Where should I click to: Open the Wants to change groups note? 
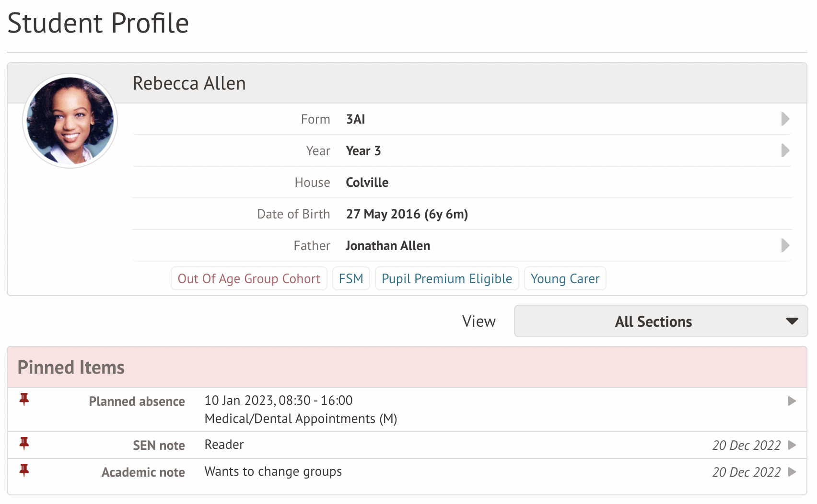coord(273,471)
